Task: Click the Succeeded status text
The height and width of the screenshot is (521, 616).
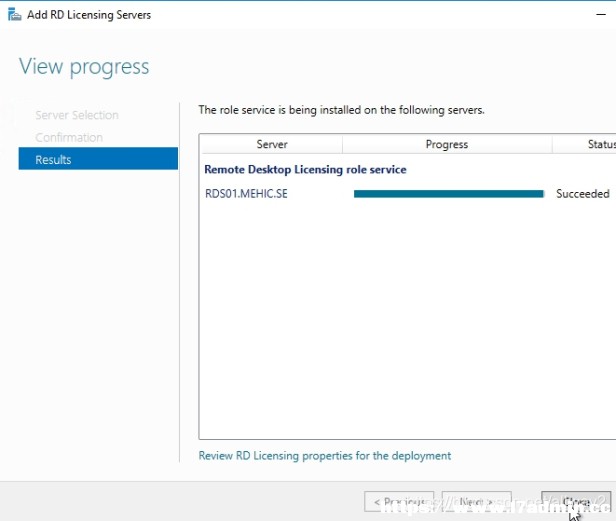Action: pyautogui.click(x=583, y=194)
